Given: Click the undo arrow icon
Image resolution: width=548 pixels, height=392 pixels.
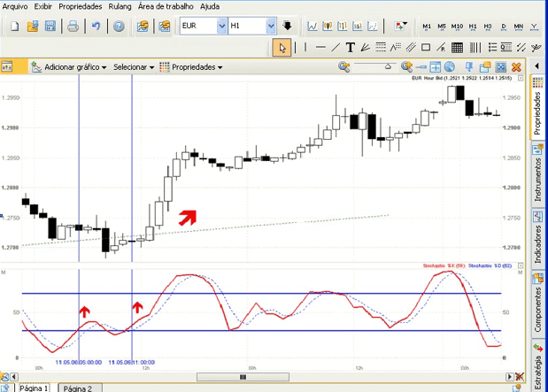Looking at the screenshot, I should click(96, 26).
